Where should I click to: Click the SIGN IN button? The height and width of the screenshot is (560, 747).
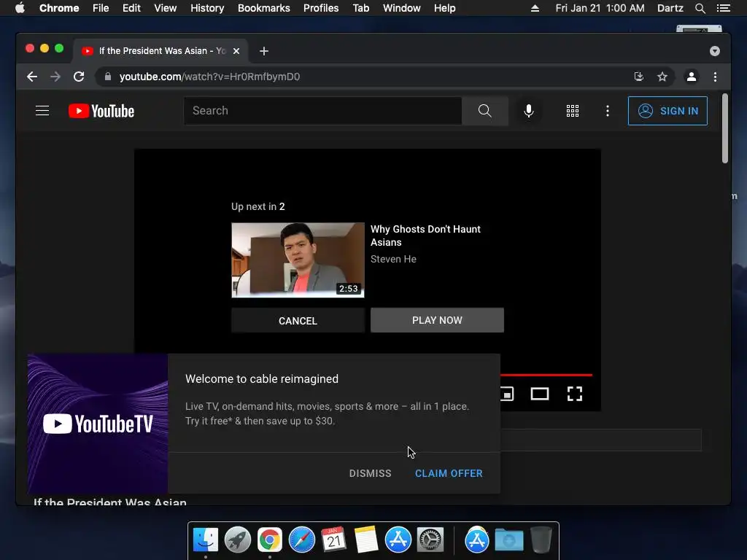[x=667, y=111]
